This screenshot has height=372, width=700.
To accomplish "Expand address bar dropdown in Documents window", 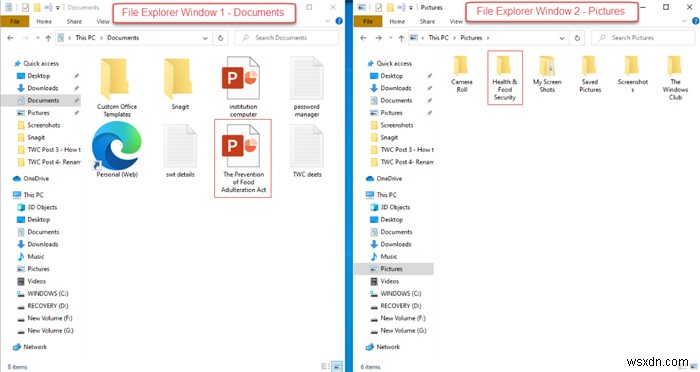I will (205, 38).
